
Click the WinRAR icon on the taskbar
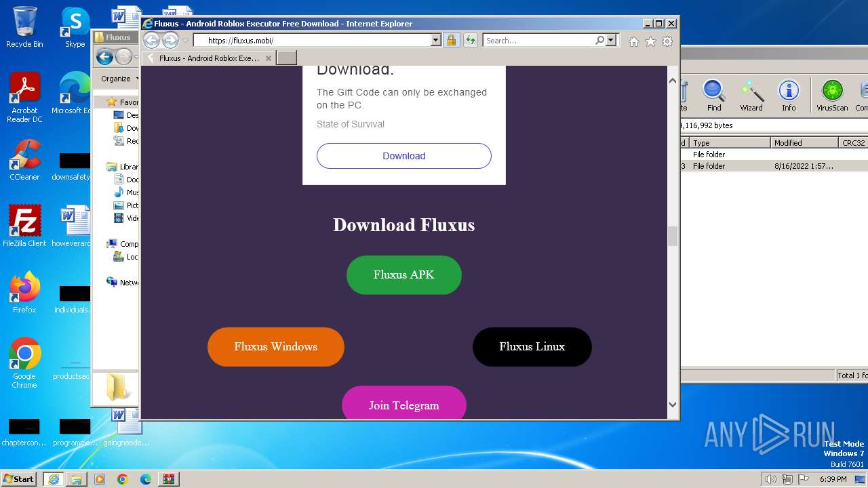pos(169,479)
